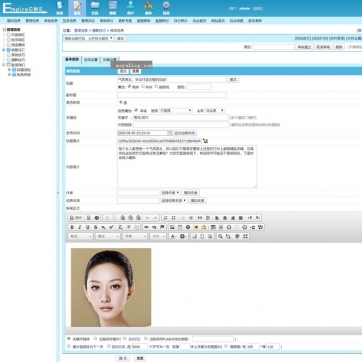Viewport: 362px width, 362px height.
Task: Open the editor 字体 font dropdown
Action: tap(135, 236)
